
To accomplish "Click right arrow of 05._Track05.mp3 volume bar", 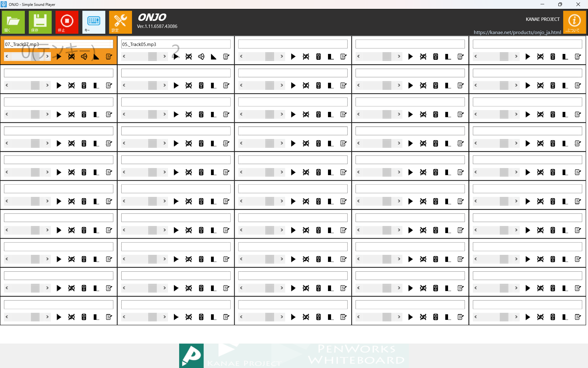I will click(x=164, y=56).
